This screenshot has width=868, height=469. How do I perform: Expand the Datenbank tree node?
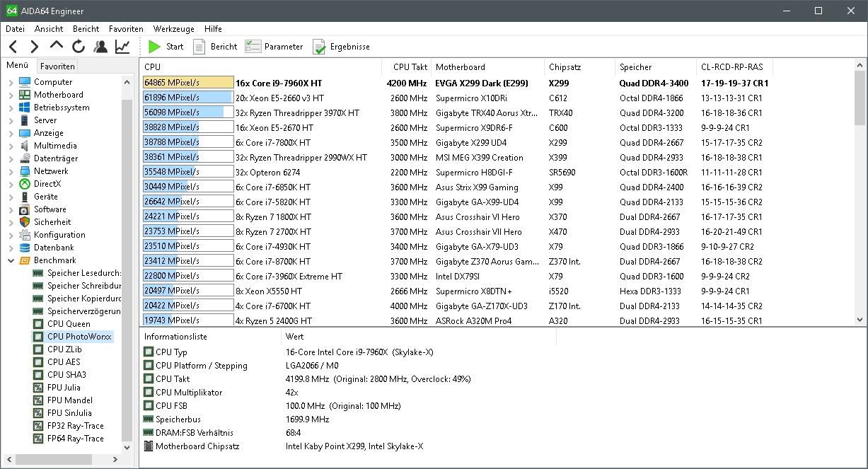point(11,248)
